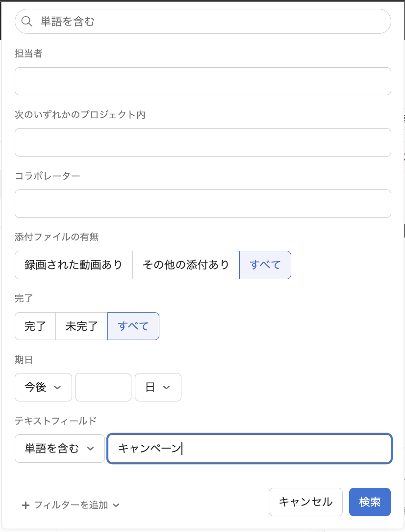
Task: Open the 今後 due date dropdown
Action: [x=43, y=387]
